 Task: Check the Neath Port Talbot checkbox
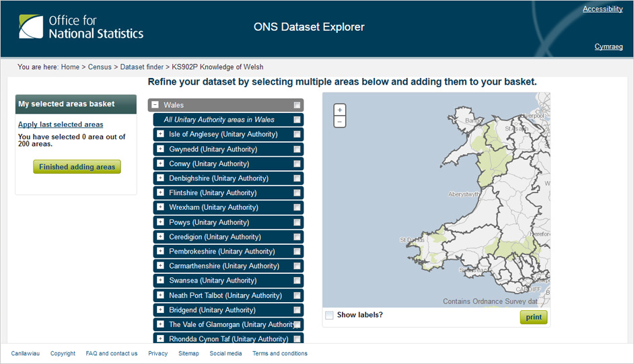tap(297, 295)
